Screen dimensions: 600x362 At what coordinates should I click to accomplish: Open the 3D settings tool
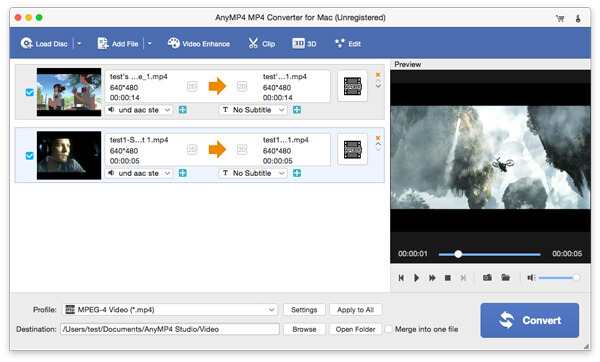(x=304, y=44)
